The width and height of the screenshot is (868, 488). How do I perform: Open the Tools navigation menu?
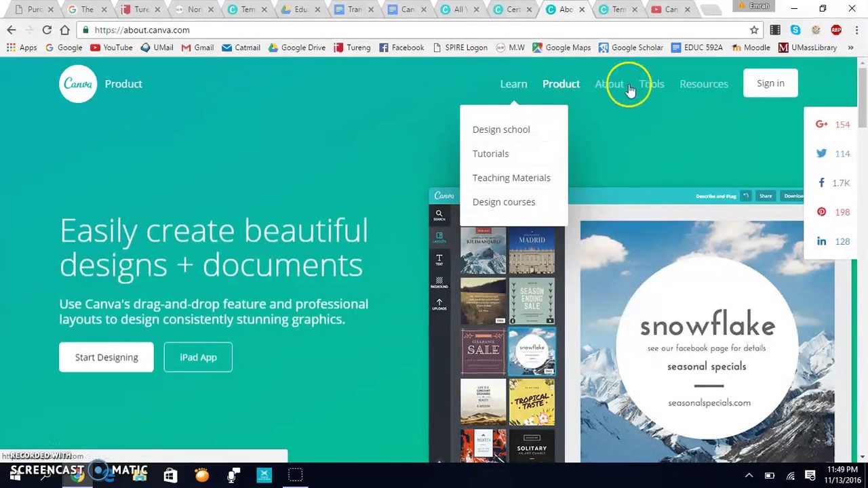pyautogui.click(x=652, y=84)
